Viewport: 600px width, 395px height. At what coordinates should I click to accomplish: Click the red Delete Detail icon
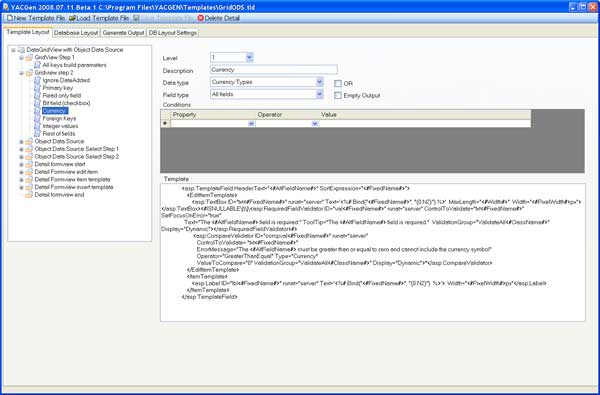[201, 18]
